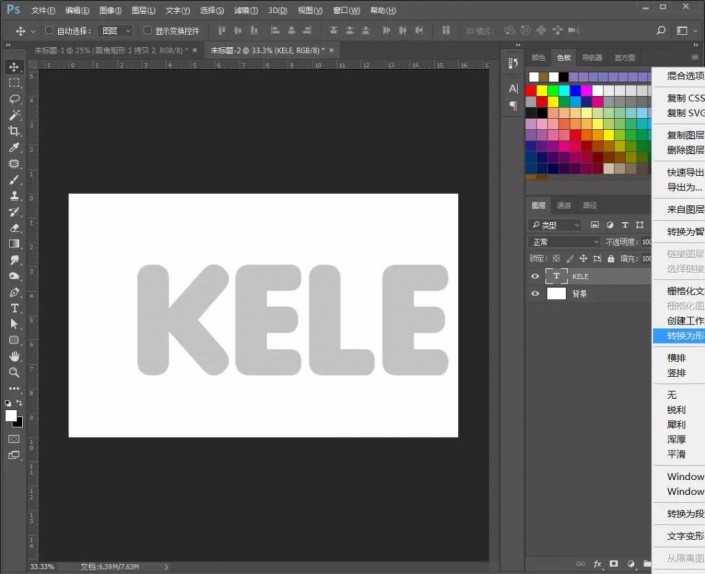Open the layer blend mode 正常 dropdown

click(x=564, y=242)
